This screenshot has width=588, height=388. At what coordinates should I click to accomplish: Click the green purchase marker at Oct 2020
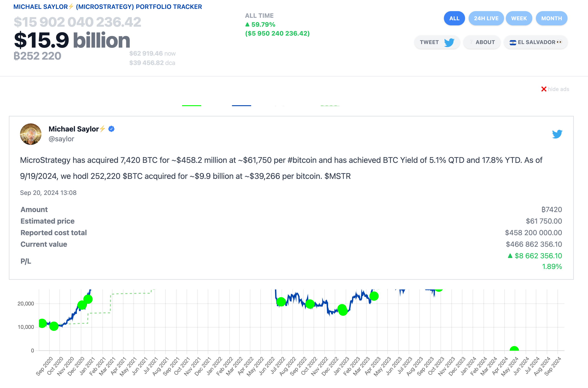[54, 326]
